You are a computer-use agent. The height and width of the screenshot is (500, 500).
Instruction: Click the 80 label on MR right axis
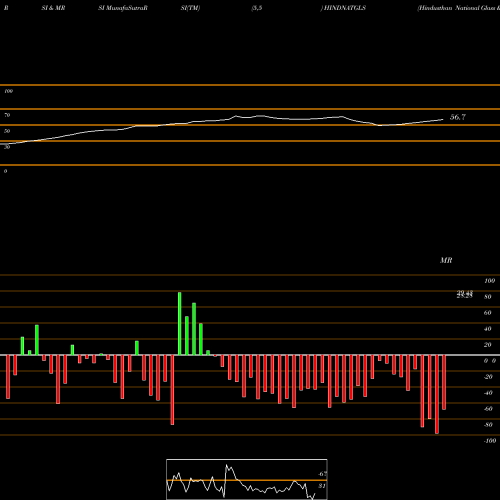(x=488, y=297)
